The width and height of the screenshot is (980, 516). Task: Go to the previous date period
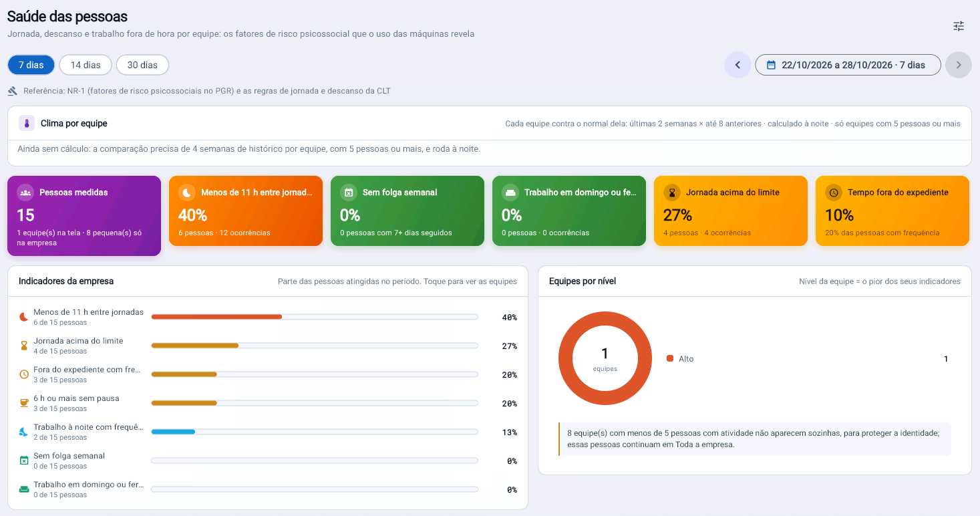pos(738,65)
